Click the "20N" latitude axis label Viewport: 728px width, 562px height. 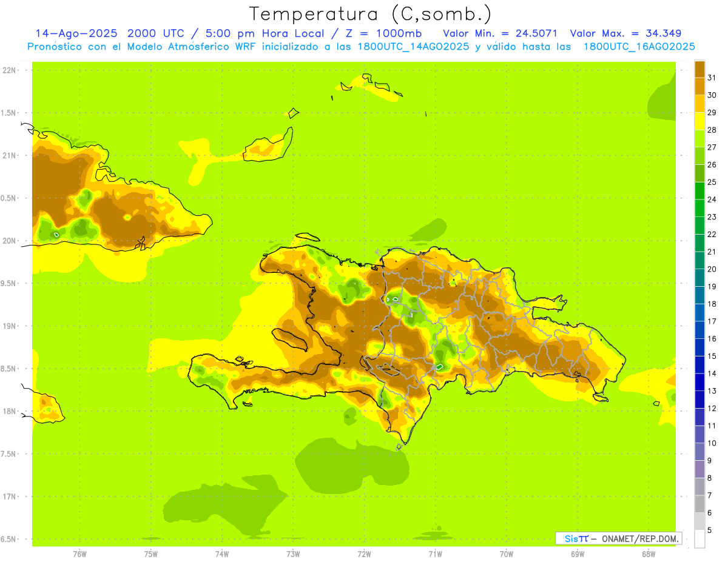click(x=8, y=241)
